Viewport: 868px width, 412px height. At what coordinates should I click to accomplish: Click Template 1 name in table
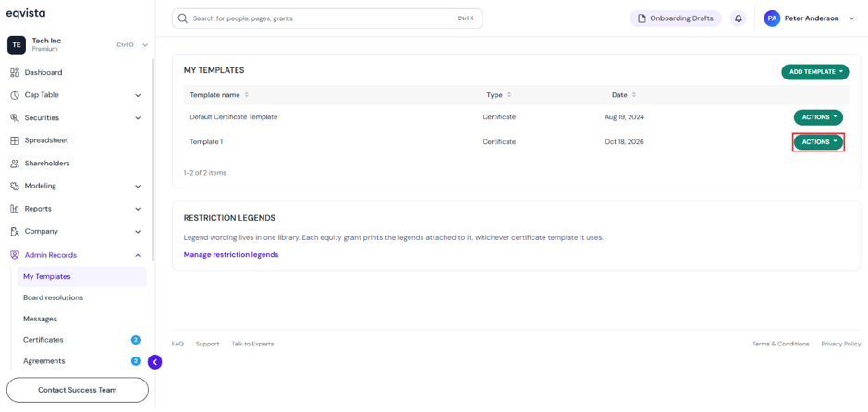[x=206, y=142]
